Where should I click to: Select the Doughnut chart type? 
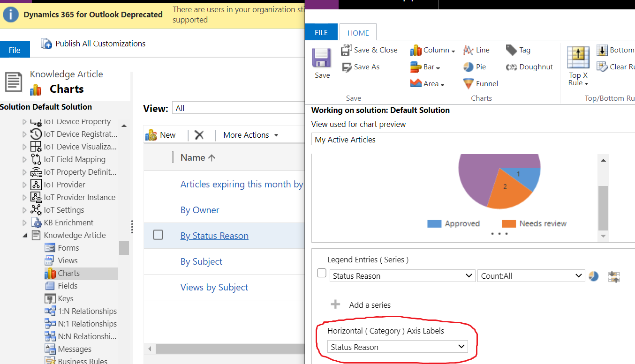point(511,67)
